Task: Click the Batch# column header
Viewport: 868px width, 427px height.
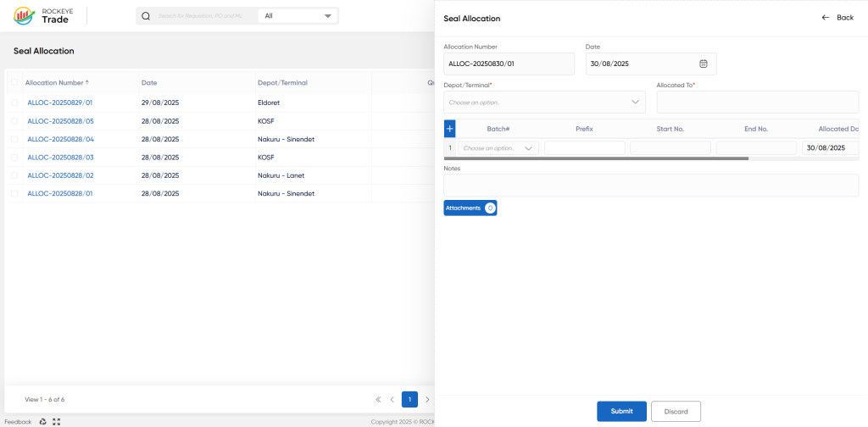Action: pos(498,129)
